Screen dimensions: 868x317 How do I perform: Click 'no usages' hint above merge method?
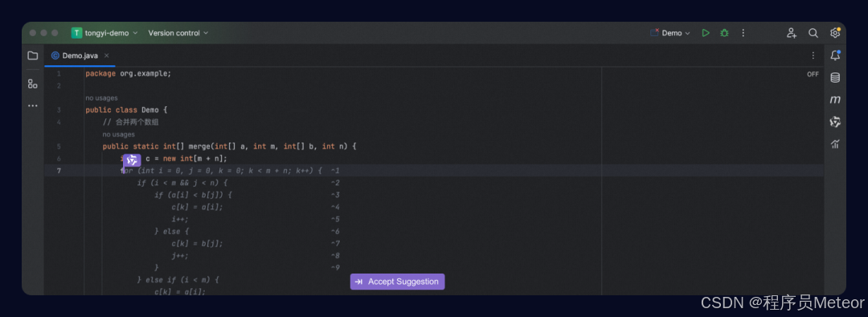click(118, 134)
